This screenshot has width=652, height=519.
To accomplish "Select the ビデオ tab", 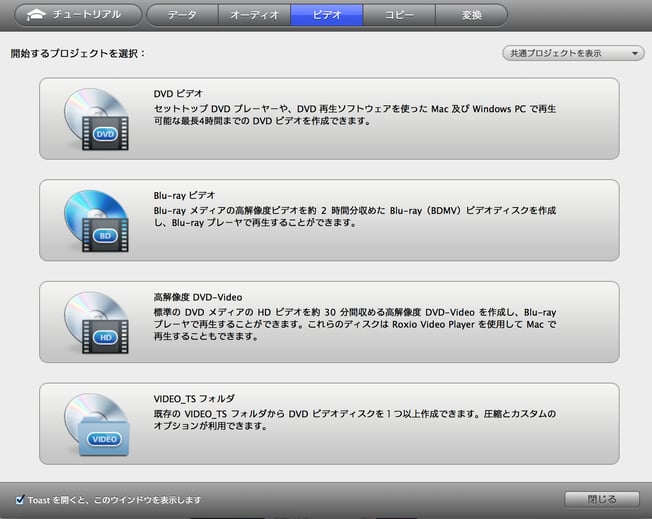I will (x=327, y=15).
